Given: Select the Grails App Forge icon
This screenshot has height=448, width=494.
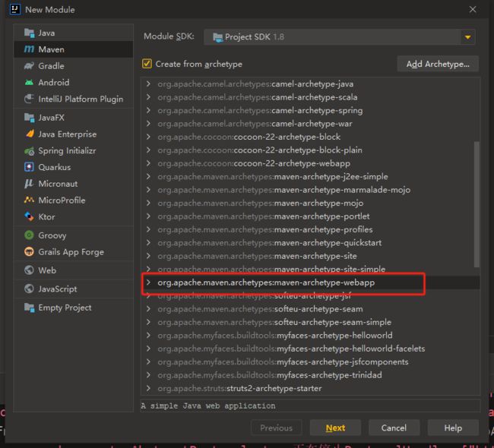Looking at the screenshot, I should click(29, 252).
